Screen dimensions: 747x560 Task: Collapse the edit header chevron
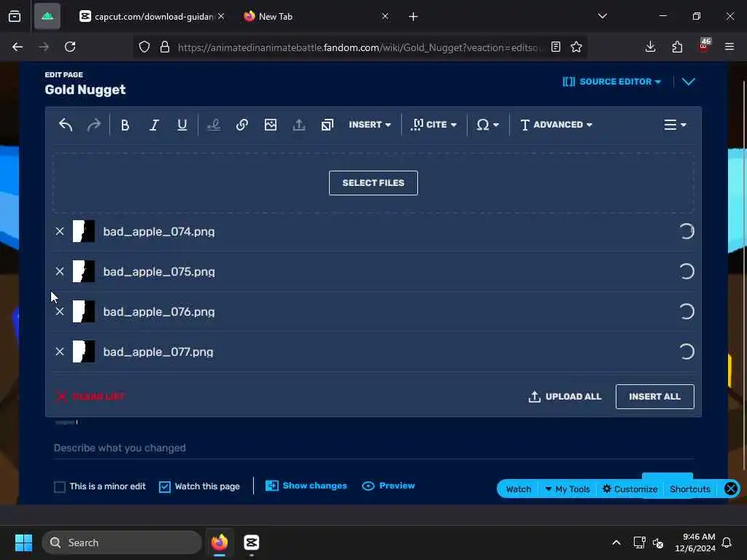pyautogui.click(x=689, y=82)
